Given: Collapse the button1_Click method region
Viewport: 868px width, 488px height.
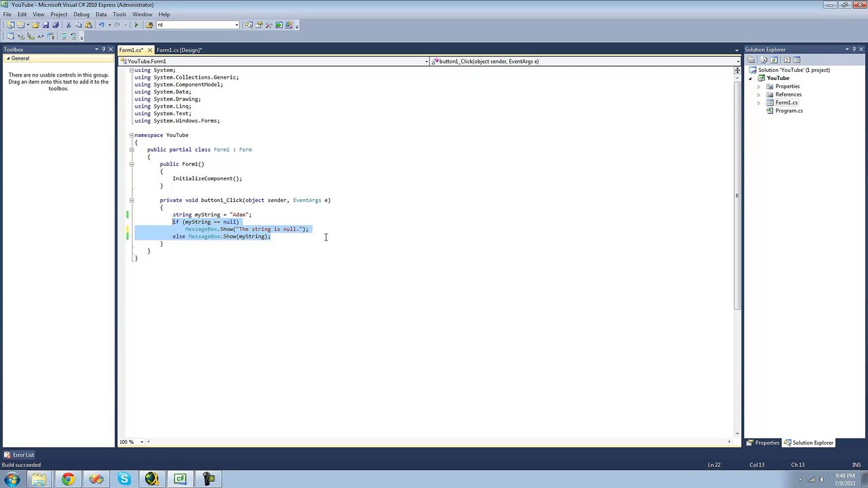Looking at the screenshot, I should 132,200.
